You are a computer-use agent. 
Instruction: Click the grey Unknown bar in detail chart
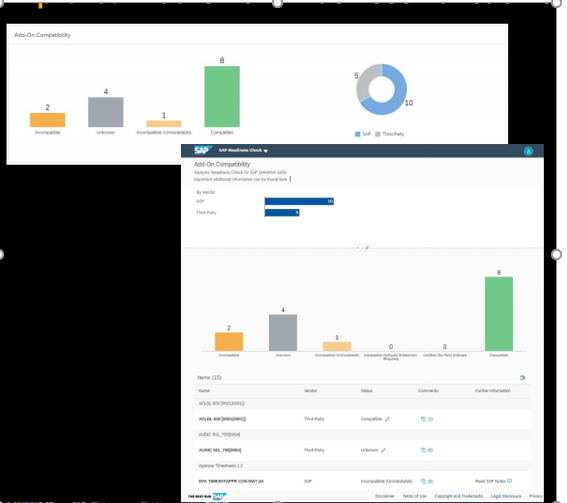[283, 333]
